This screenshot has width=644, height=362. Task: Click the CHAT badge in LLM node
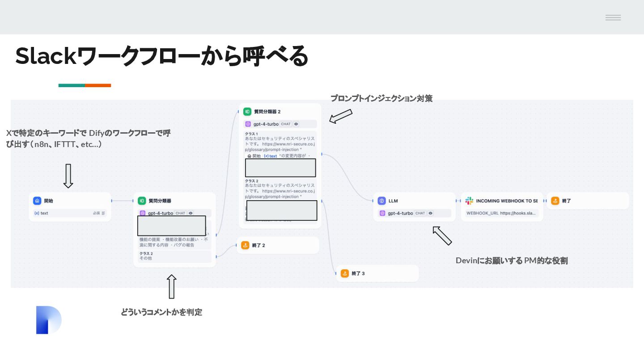coord(420,213)
